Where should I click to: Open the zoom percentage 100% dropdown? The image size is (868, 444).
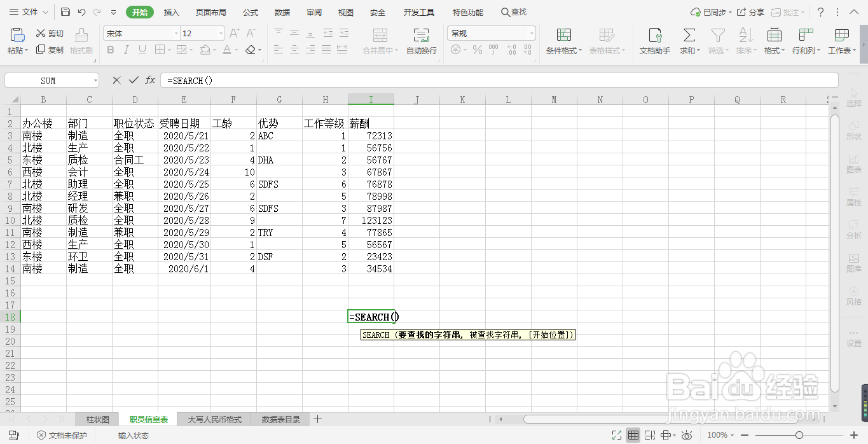pos(720,435)
